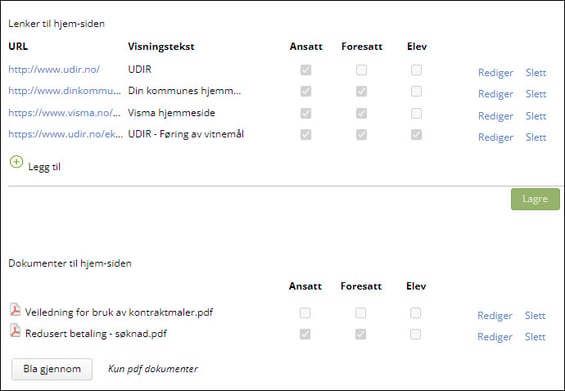This screenshot has width=565, height=391.
Task: Toggle Ansatt checkbox for Din kommunes hjemmeside row
Action: click(x=306, y=91)
